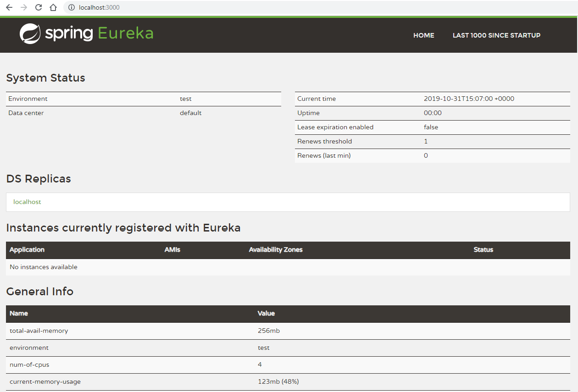The width and height of the screenshot is (578, 392).
Task: Open LAST 1000 SINCE STARTUP view
Action: pos(496,35)
